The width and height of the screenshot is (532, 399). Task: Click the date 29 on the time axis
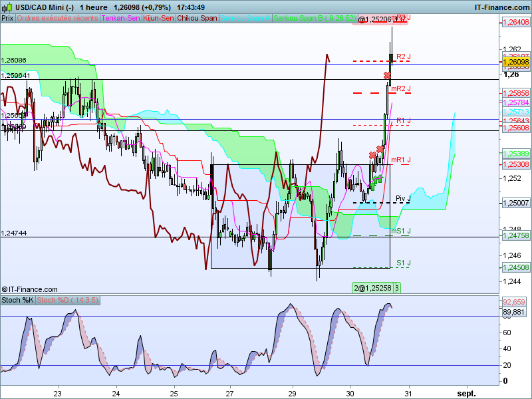click(292, 394)
